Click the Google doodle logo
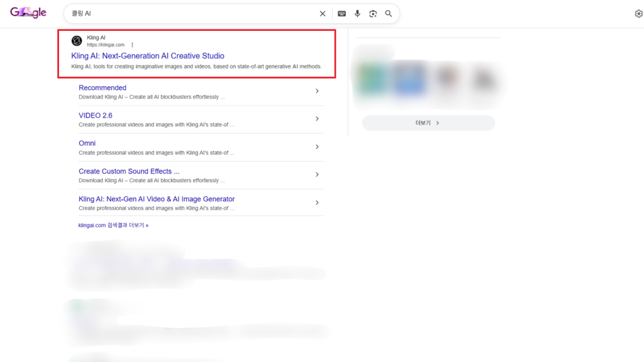This screenshot has height=362, width=644. point(28,13)
